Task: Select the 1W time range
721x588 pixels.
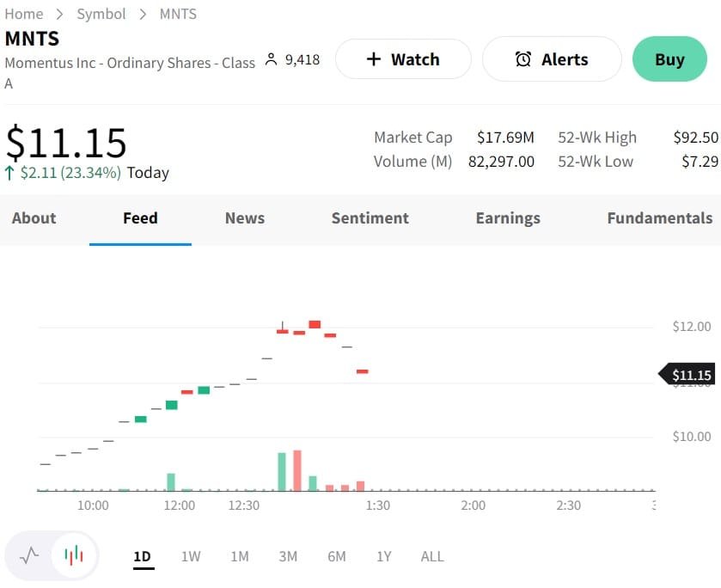Action: tap(191, 556)
